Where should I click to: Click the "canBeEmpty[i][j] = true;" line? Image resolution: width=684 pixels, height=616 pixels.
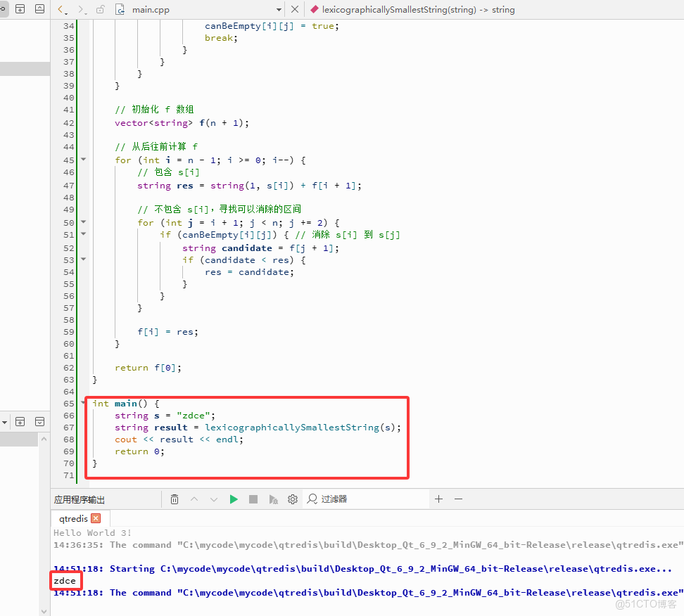[272, 26]
